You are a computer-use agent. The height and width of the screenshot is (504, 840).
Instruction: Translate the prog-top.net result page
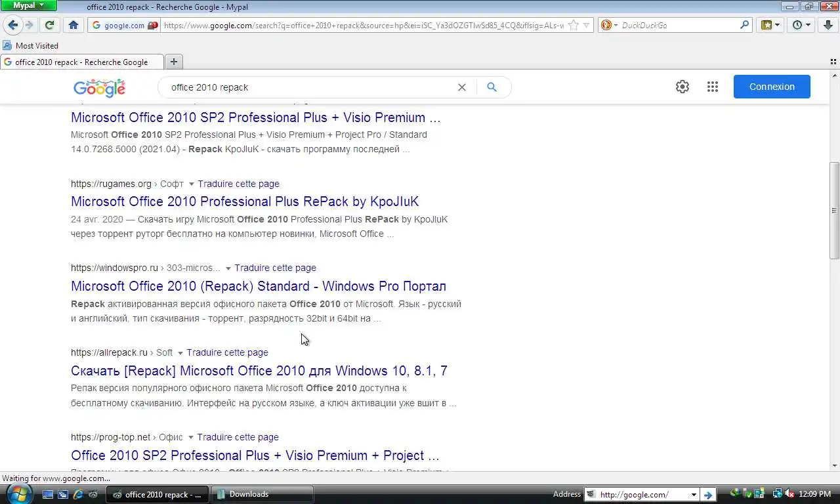pos(238,437)
